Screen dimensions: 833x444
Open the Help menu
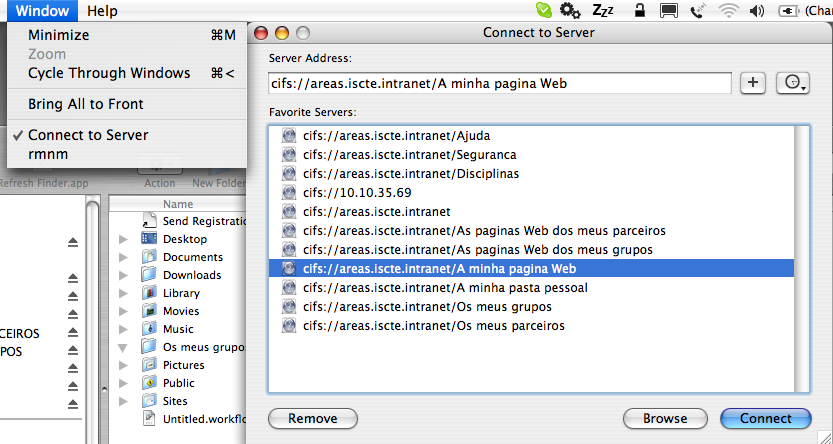(102, 11)
